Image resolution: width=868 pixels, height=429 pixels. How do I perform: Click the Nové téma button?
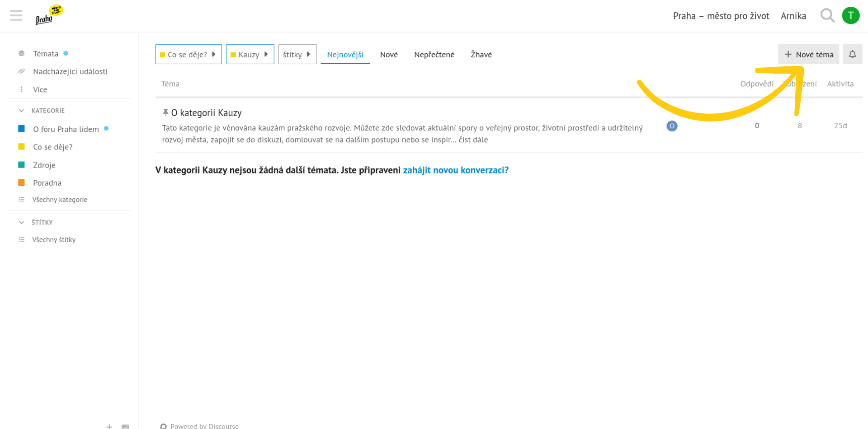[808, 54]
